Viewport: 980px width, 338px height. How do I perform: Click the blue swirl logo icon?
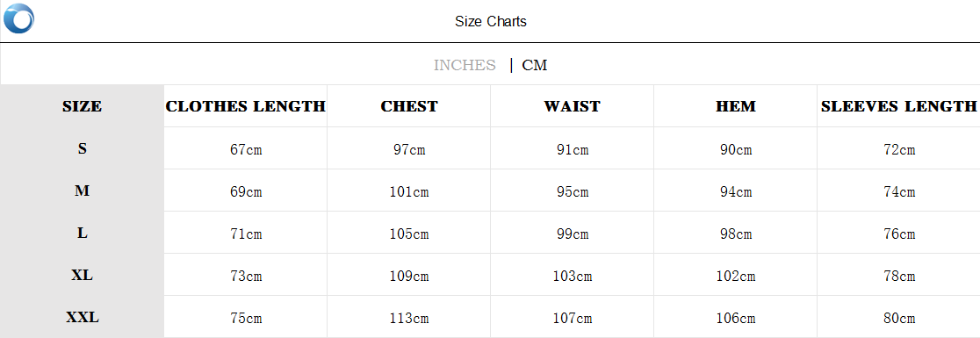pos(18,18)
